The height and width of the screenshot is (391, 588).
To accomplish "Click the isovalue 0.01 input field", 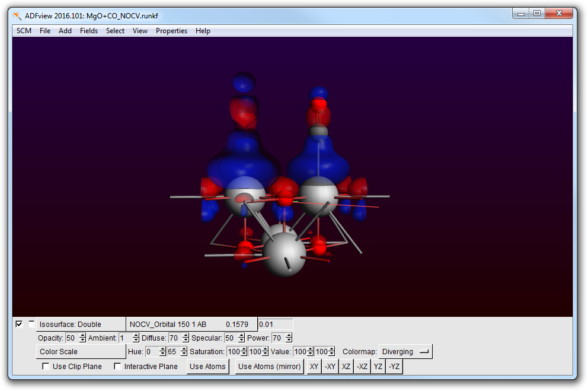I will coord(275,324).
